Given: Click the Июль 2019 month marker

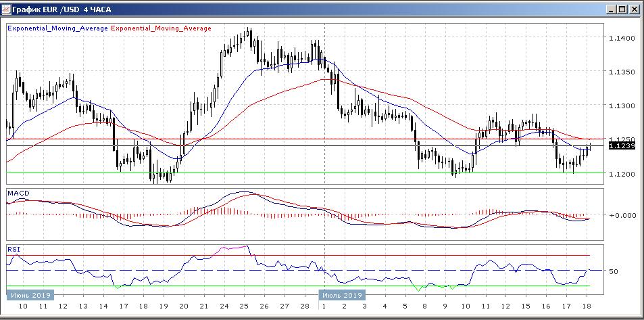Looking at the screenshot, I should click(x=342, y=295).
